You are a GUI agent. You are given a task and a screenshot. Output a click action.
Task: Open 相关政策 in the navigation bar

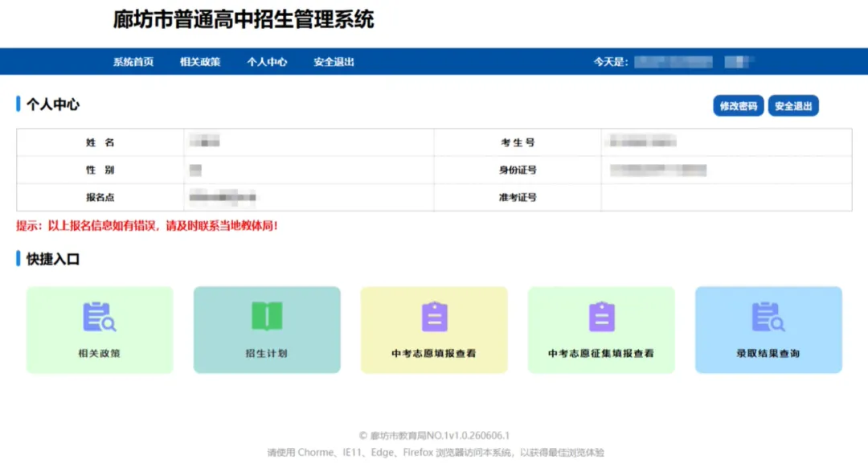[200, 62]
